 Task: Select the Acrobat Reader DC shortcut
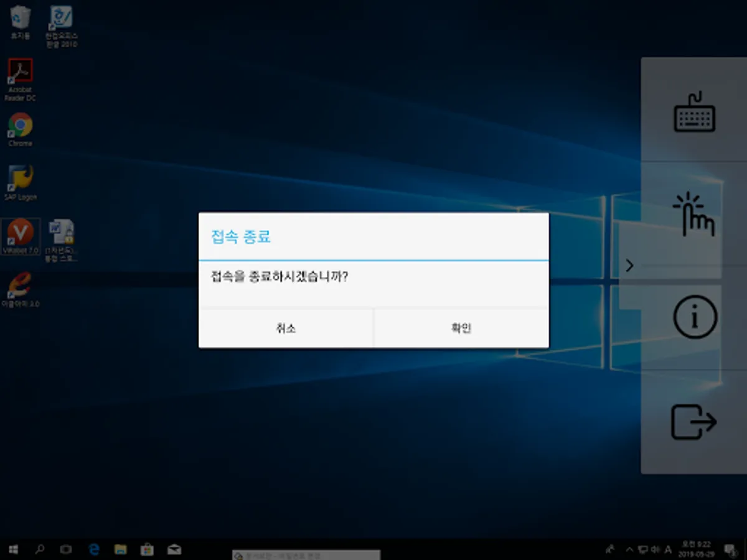coord(21,80)
